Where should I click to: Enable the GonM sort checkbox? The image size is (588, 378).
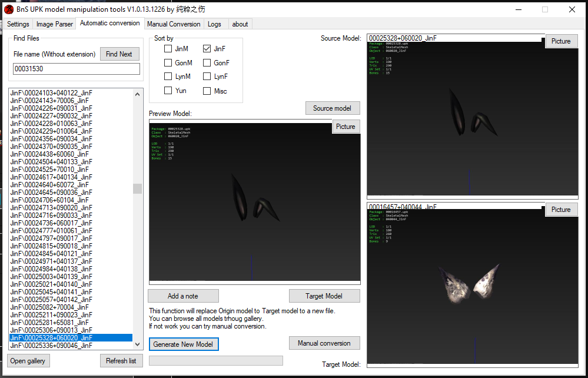click(x=168, y=63)
